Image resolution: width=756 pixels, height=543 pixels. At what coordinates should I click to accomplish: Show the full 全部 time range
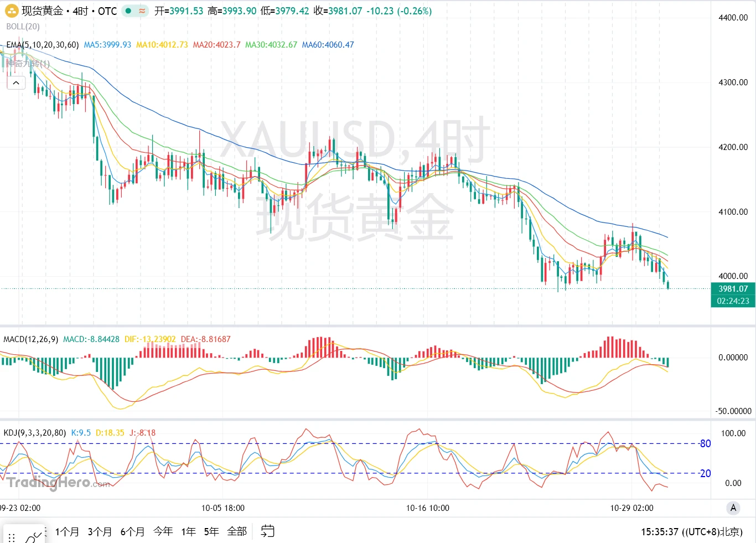(x=237, y=532)
